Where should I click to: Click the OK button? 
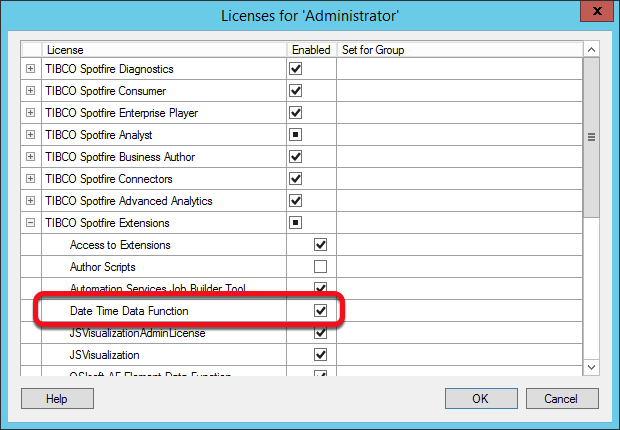[480, 399]
